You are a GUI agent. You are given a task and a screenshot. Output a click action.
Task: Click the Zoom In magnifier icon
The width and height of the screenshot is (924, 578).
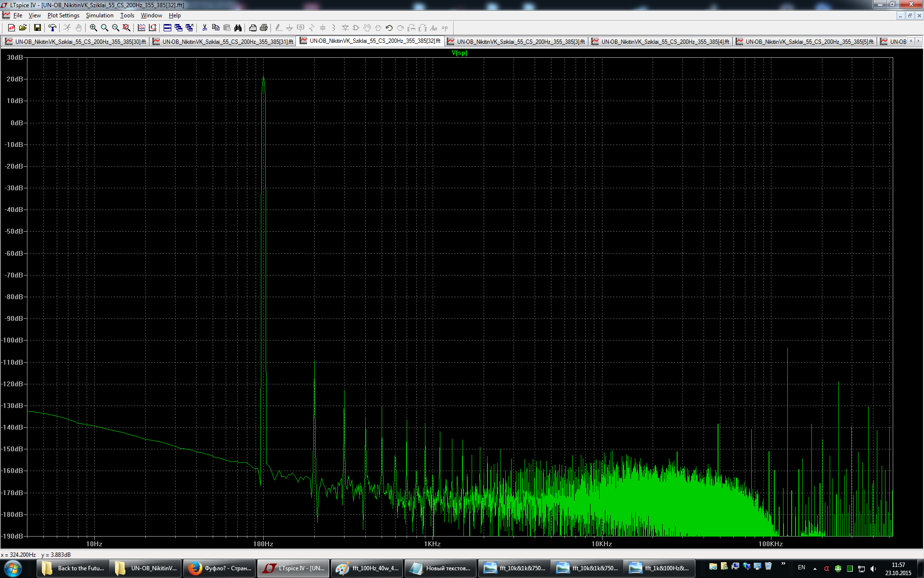click(x=93, y=28)
